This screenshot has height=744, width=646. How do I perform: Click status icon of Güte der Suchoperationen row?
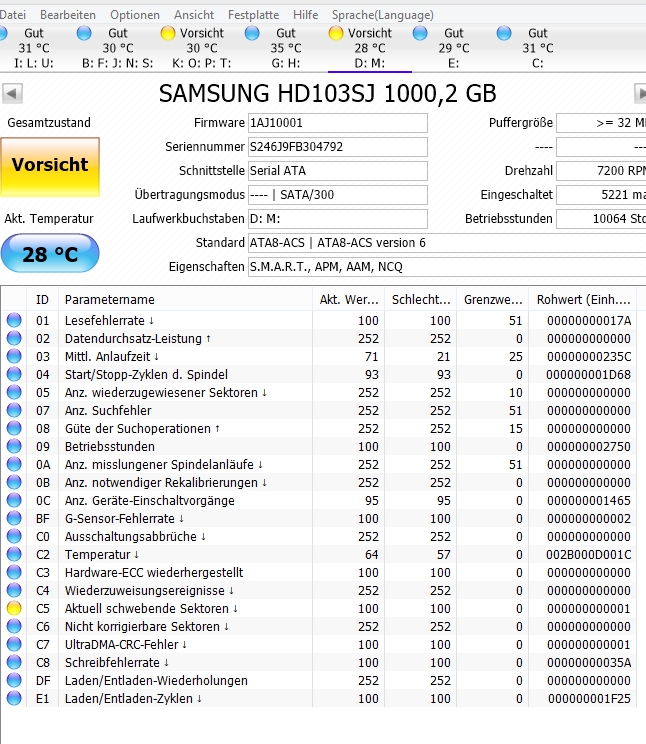14,428
